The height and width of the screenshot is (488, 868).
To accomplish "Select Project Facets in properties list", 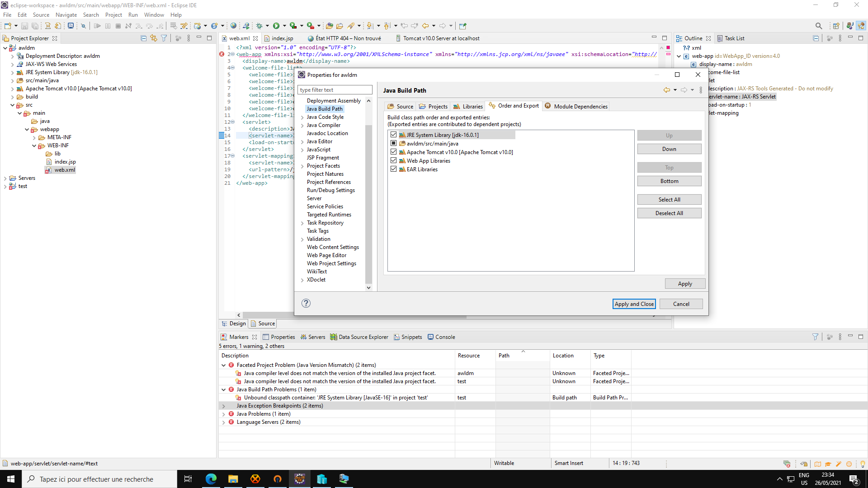I will (x=323, y=166).
